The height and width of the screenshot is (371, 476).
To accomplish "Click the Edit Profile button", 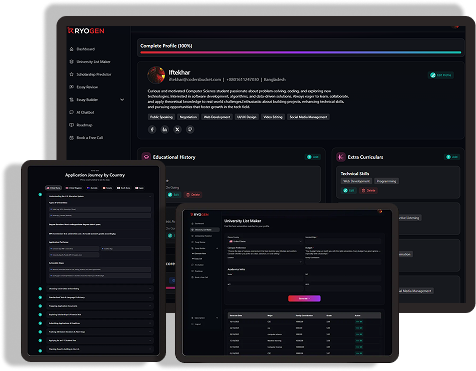I will point(441,75).
